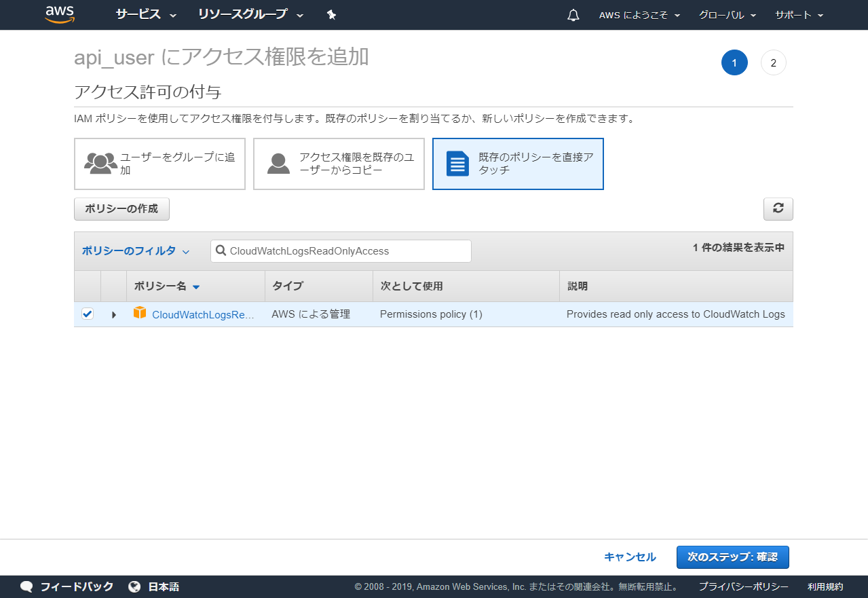Click the AWS による管理 cell

tap(311, 314)
